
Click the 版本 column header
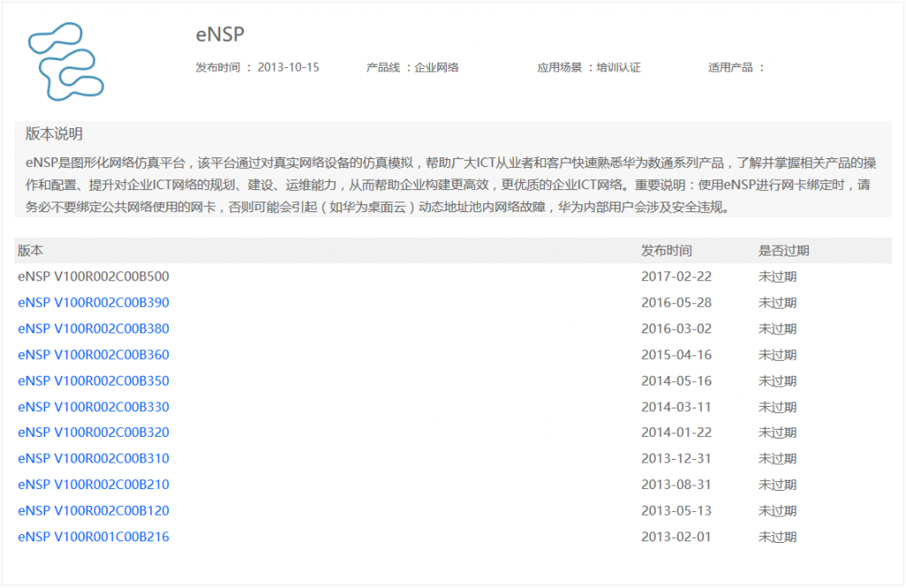(30, 251)
